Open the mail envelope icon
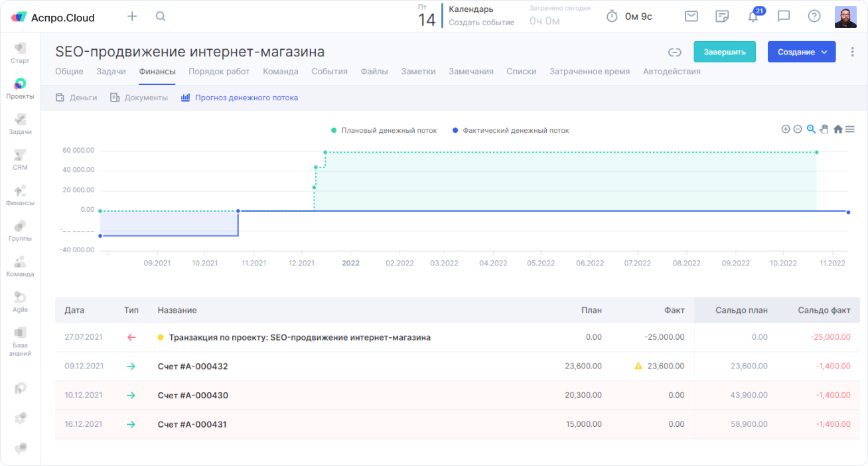Screen dimensions: 868x466 [691, 17]
